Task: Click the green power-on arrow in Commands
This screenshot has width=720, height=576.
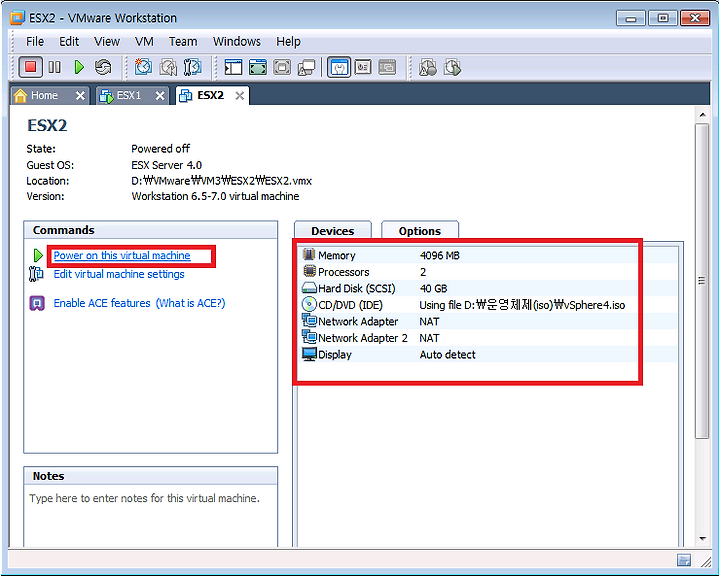Action: pyautogui.click(x=38, y=255)
